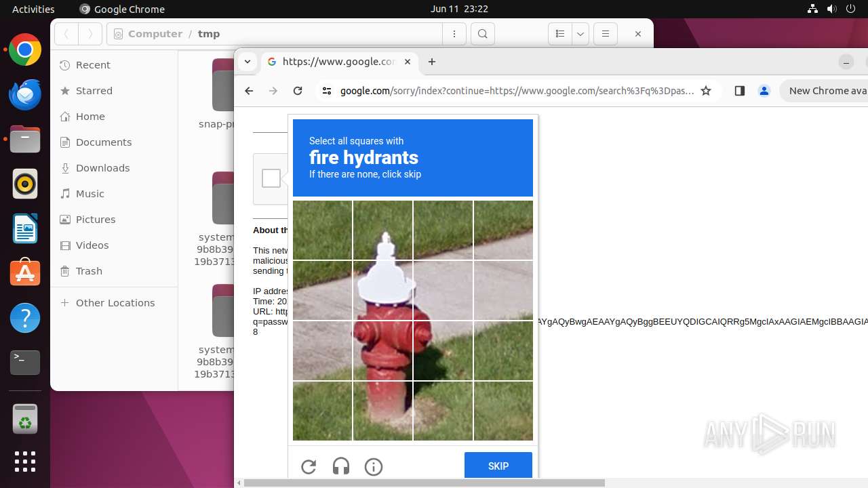Launch Thunderbird Mail from the dock
The width and height of the screenshot is (868, 488).
(x=25, y=94)
